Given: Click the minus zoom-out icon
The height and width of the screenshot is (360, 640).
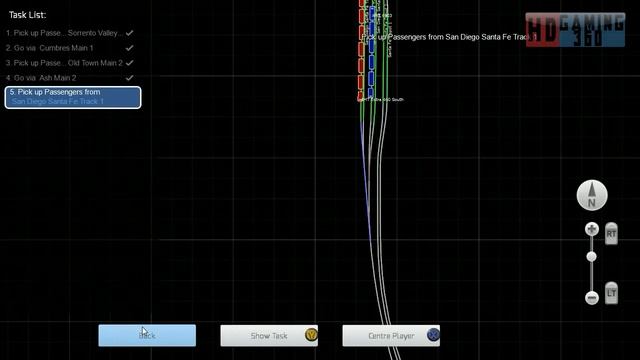Looking at the screenshot, I should 591,298.
